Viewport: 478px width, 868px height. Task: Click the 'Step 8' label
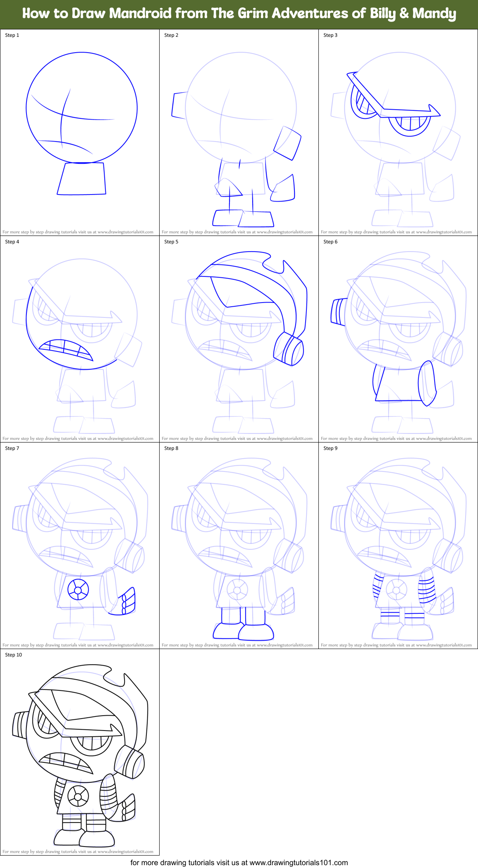[171, 448]
